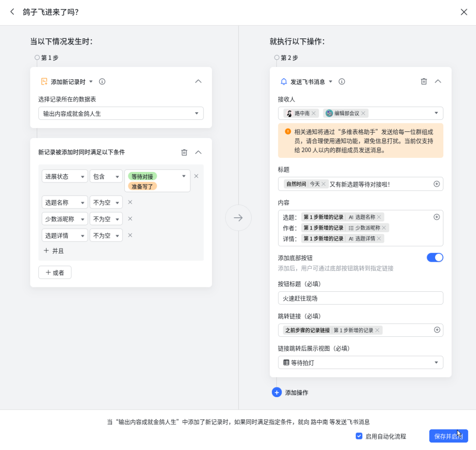
Task: Click the 准备写了 orange status tag
Action: (142, 186)
